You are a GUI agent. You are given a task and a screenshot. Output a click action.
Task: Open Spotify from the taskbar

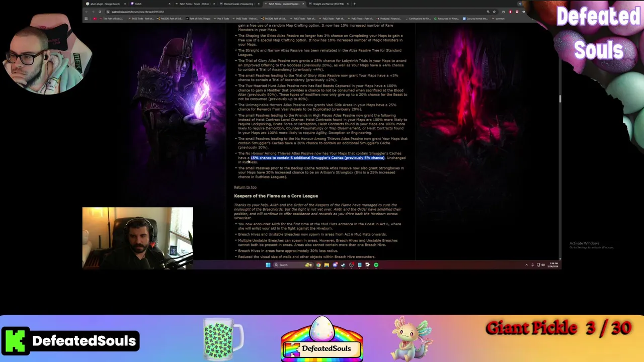[376, 265]
